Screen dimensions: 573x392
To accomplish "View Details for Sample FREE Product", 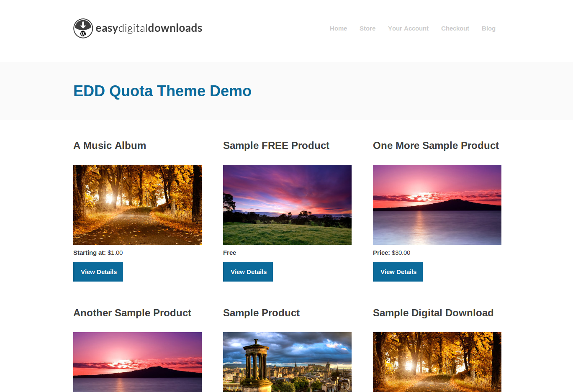I will [248, 272].
